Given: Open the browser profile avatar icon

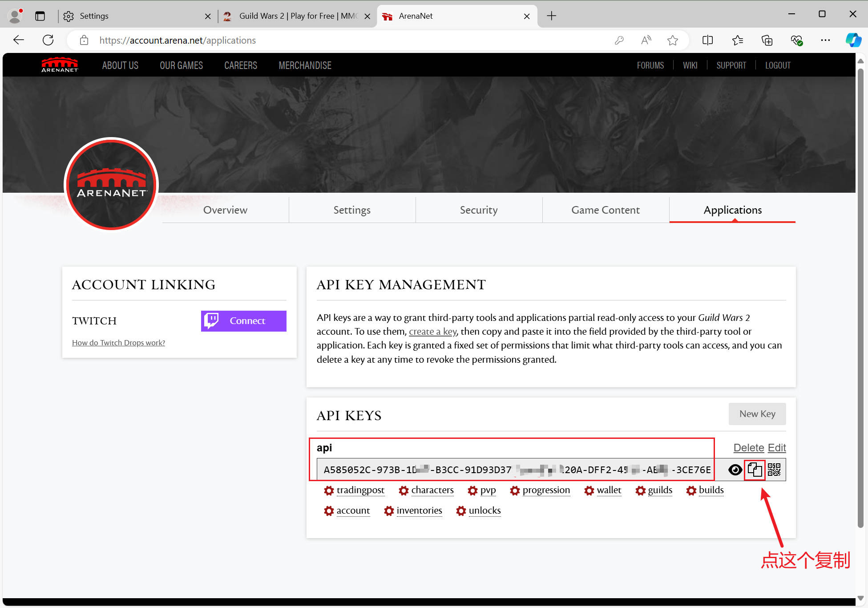Looking at the screenshot, I should click(x=16, y=16).
